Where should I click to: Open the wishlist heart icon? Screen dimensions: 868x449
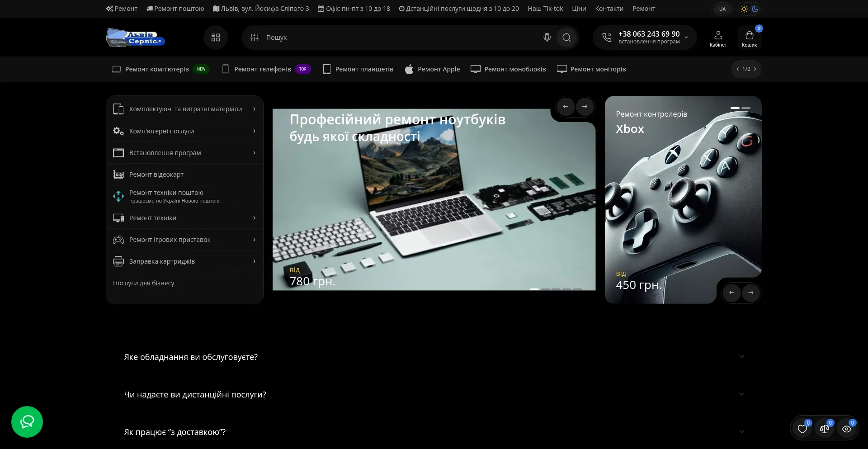(x=802, y=429)
